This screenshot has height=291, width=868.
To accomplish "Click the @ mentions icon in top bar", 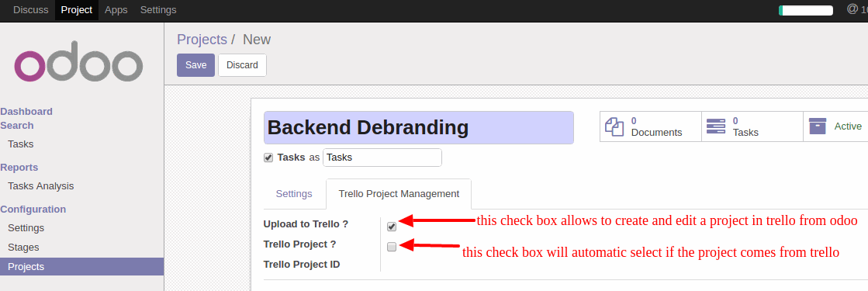I will (x=852, y=9).
